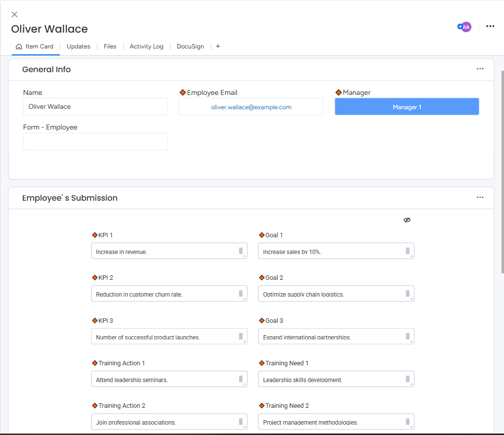This screenshot has width=504, height=435.
Task: Click the orange diamond beside Training Need 2
Action: pos(262,406)
